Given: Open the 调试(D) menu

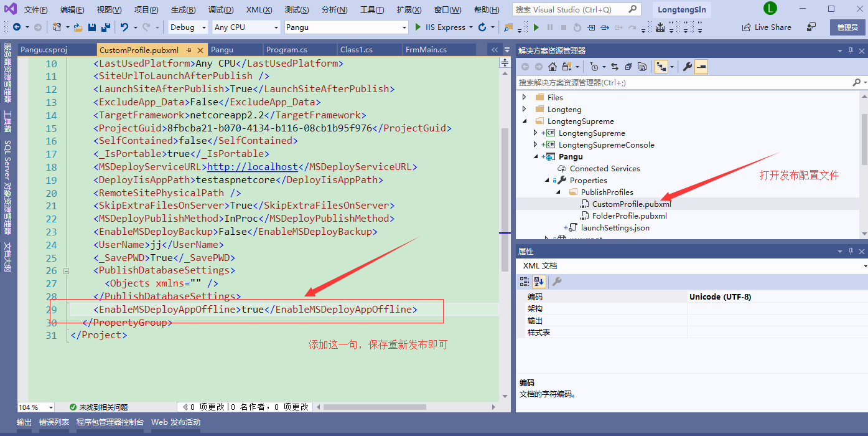Looking at the screenshot, I should pyautogui.click(x=221, y=10).
